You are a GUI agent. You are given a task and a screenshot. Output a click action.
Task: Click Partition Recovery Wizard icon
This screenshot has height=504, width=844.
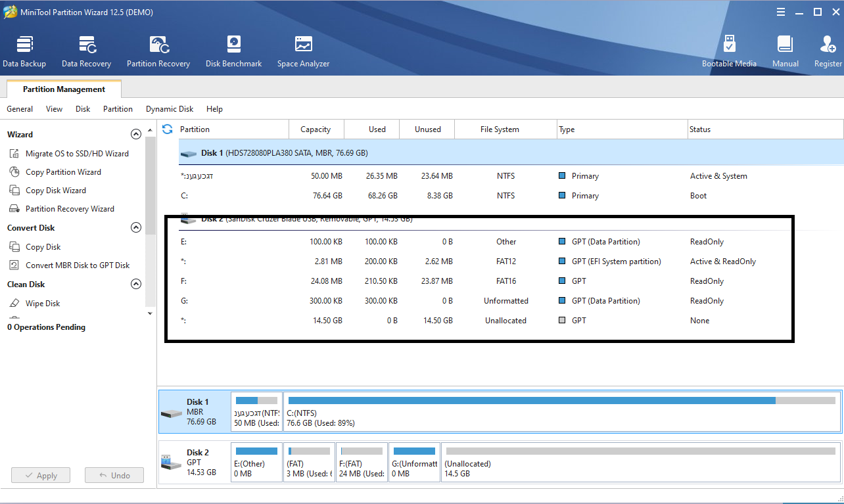(x=14, y=209)
